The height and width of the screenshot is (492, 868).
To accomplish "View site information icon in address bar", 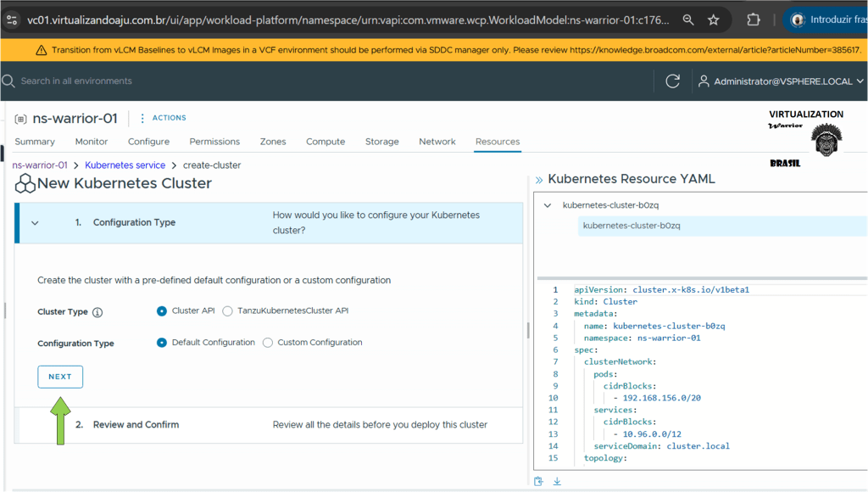I will coord(11,20).
